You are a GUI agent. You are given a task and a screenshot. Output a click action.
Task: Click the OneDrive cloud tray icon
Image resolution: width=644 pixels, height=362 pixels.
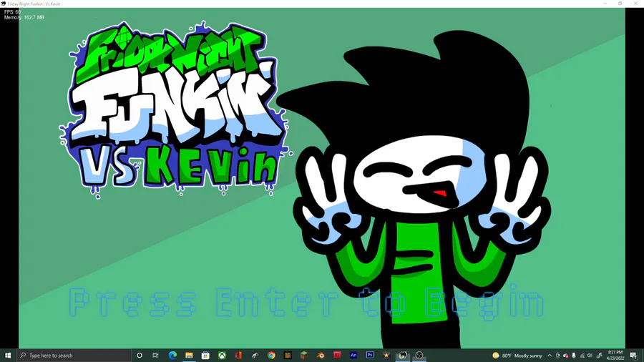tap(566, 356)
